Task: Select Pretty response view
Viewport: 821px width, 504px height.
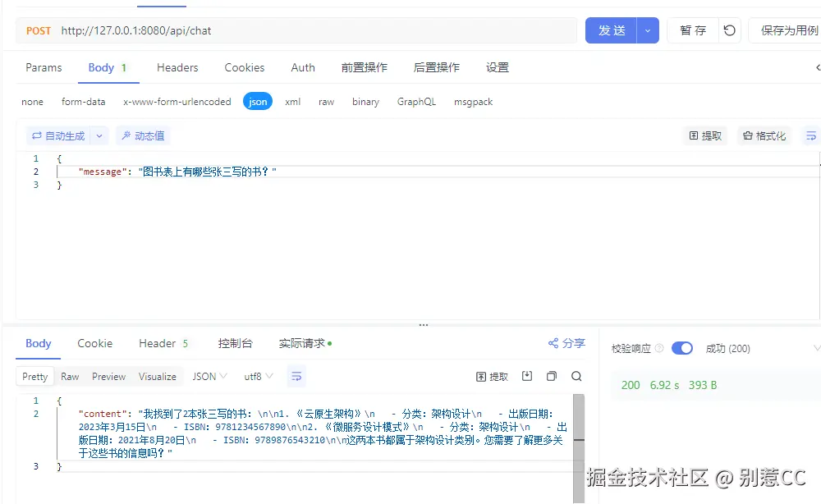Action: [35, 376]
